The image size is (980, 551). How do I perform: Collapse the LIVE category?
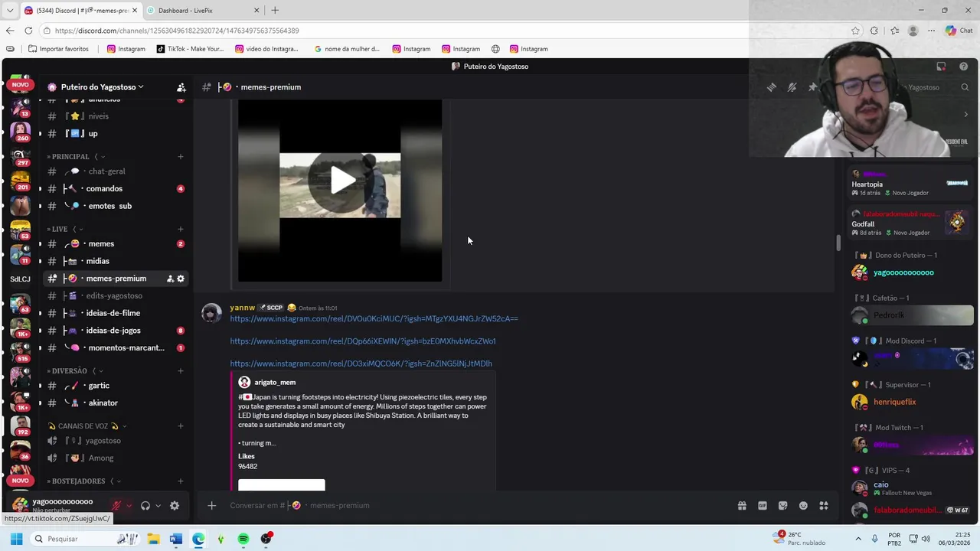click(65, 229)
